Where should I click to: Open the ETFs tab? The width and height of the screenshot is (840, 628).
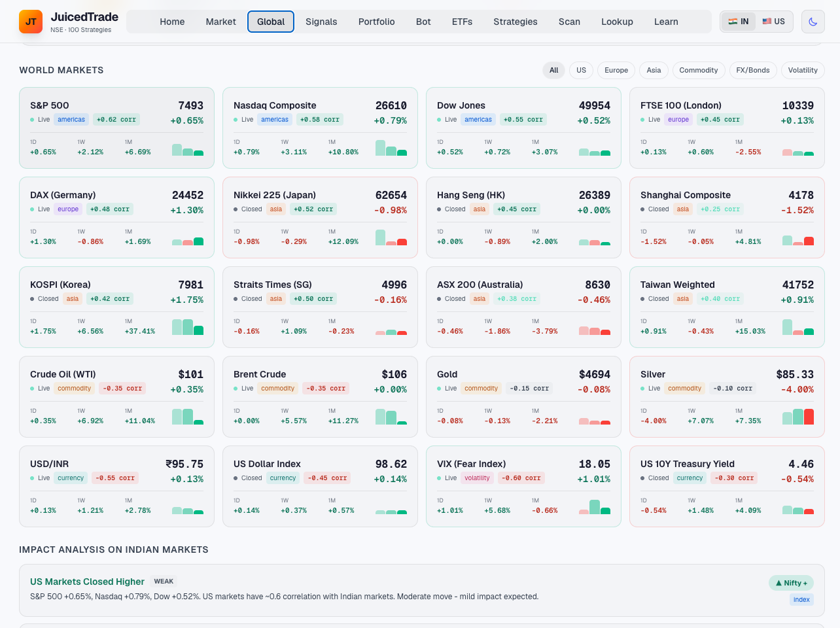[x=462, y=22]
